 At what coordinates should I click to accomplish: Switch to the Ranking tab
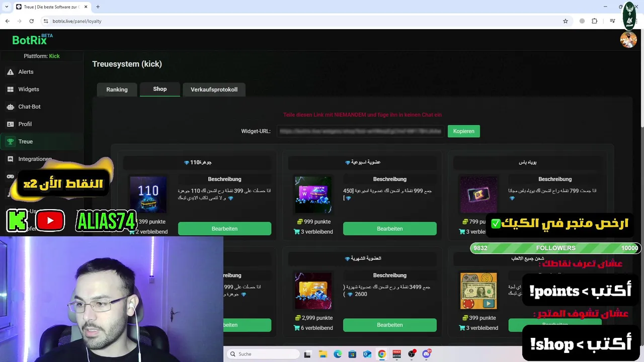tap(117, 89)
